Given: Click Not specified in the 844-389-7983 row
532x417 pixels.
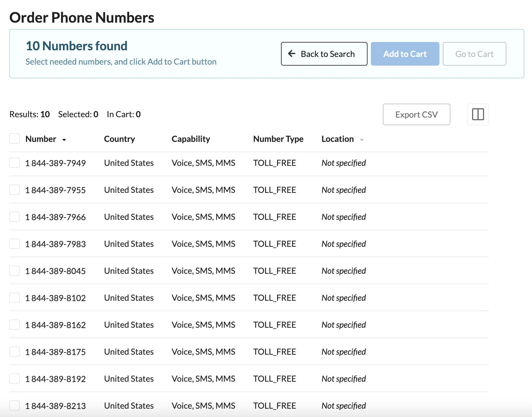Looking at the screenshot, I should [x=344, y=244].
